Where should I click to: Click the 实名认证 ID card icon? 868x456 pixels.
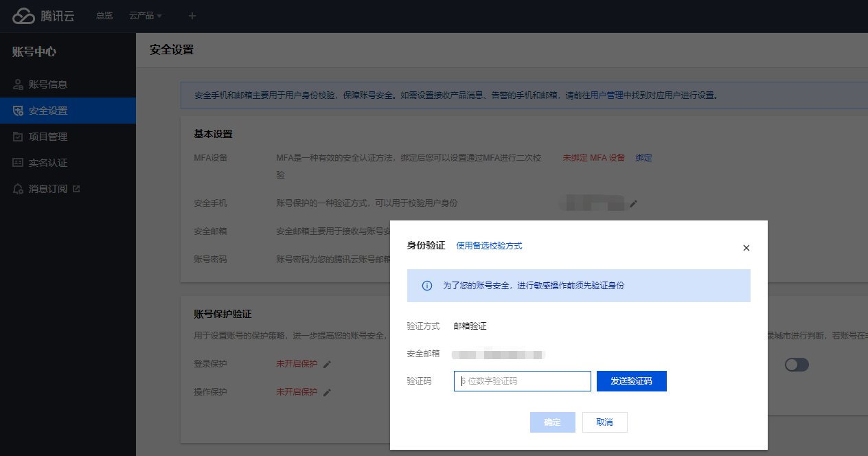point(18,163)
